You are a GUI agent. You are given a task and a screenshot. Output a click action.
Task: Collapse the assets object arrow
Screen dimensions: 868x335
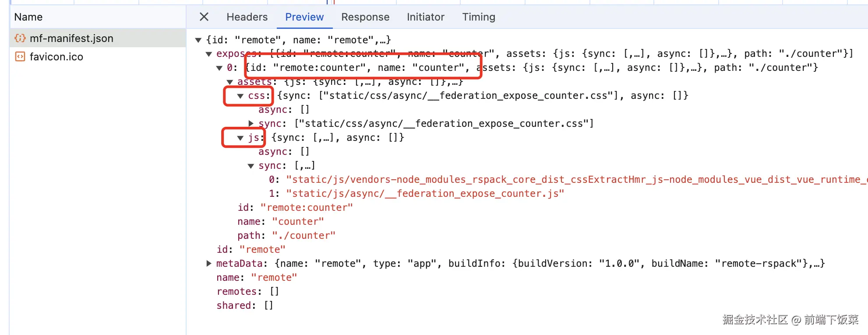coord(230,82)
